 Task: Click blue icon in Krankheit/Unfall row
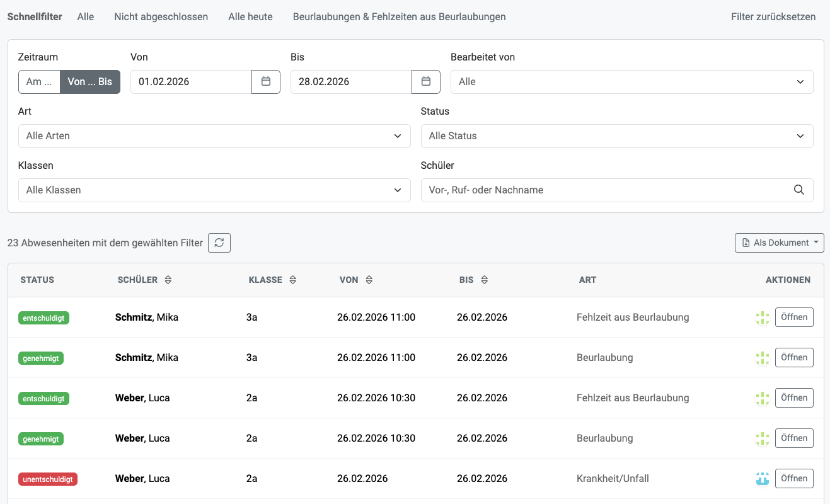763,479
